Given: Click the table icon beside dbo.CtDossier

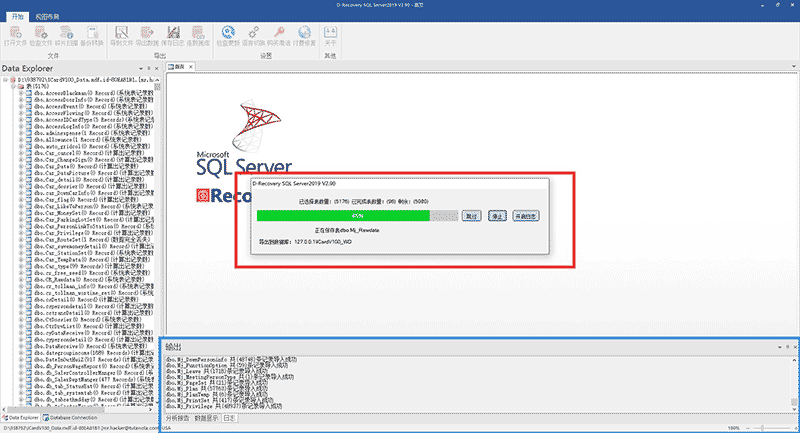Looking at the screenshot, I should pos(29,320).
